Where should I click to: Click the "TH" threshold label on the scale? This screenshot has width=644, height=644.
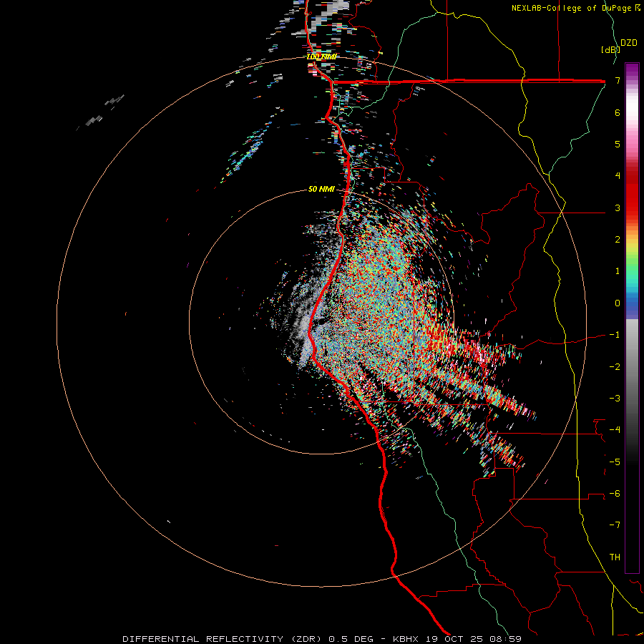coord(615,557)
